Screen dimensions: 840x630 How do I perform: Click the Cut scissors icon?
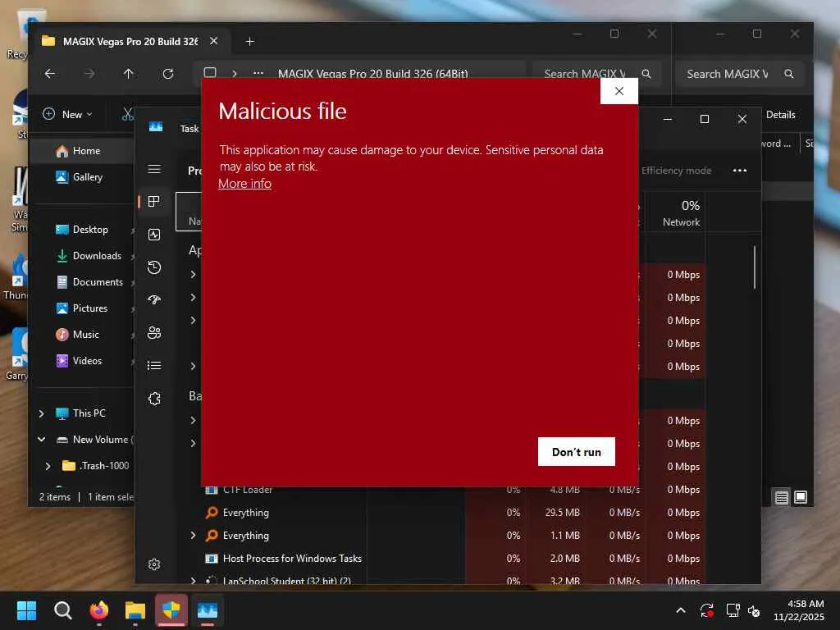click(127, 114)
